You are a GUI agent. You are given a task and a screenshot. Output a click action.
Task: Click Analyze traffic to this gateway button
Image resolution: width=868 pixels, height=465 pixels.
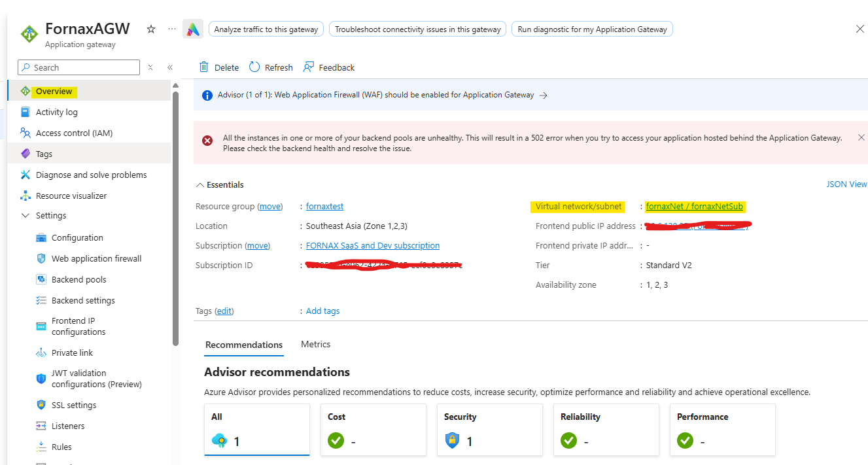(266, 29)
